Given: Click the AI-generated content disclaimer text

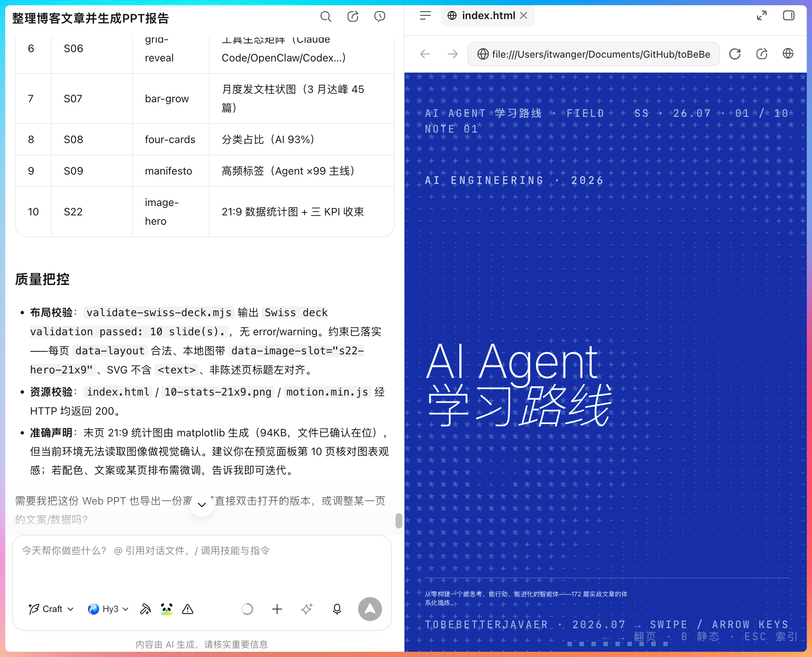Looking at the screenshot, I should 202,645.
